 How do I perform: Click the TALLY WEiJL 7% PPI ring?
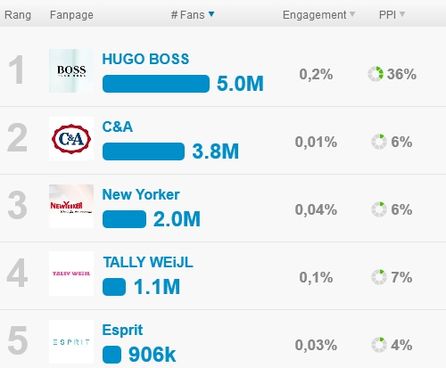379,277
